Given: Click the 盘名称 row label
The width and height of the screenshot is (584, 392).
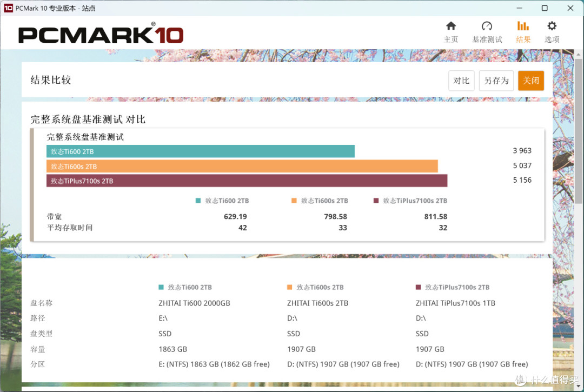Looking at the screenshot, I should (x=41, y=303).
